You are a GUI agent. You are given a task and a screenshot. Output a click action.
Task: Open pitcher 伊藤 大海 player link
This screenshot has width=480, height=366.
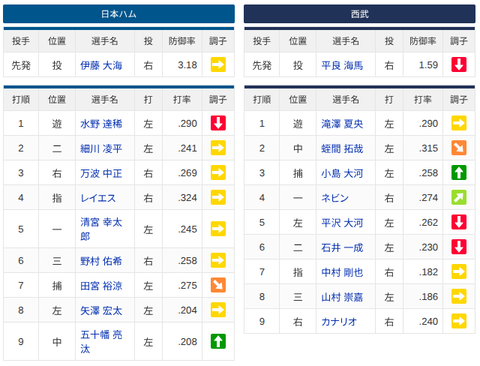pos(101,65)
